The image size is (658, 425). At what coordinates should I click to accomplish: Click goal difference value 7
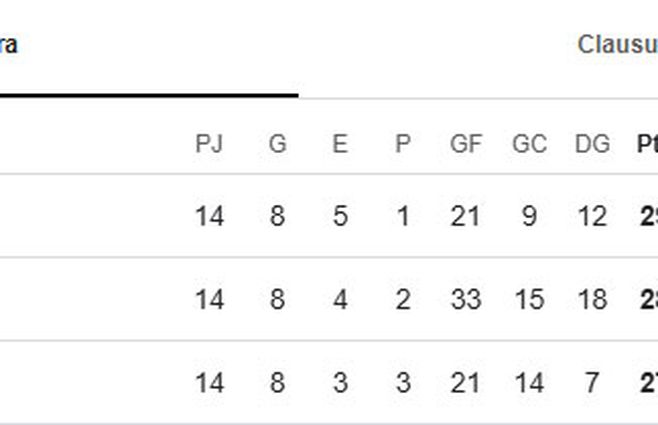[x=592, y=383]
